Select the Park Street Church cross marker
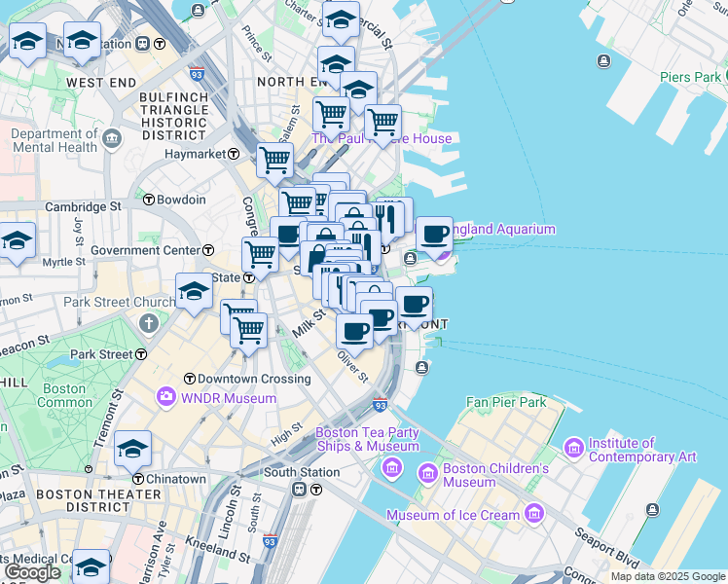The image size is (728, 584). (149, 323)
